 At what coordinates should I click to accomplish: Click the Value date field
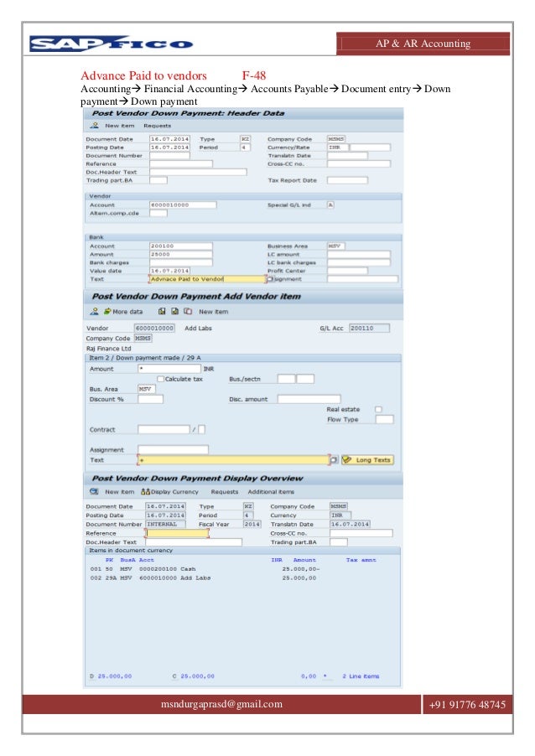[170, 271]
